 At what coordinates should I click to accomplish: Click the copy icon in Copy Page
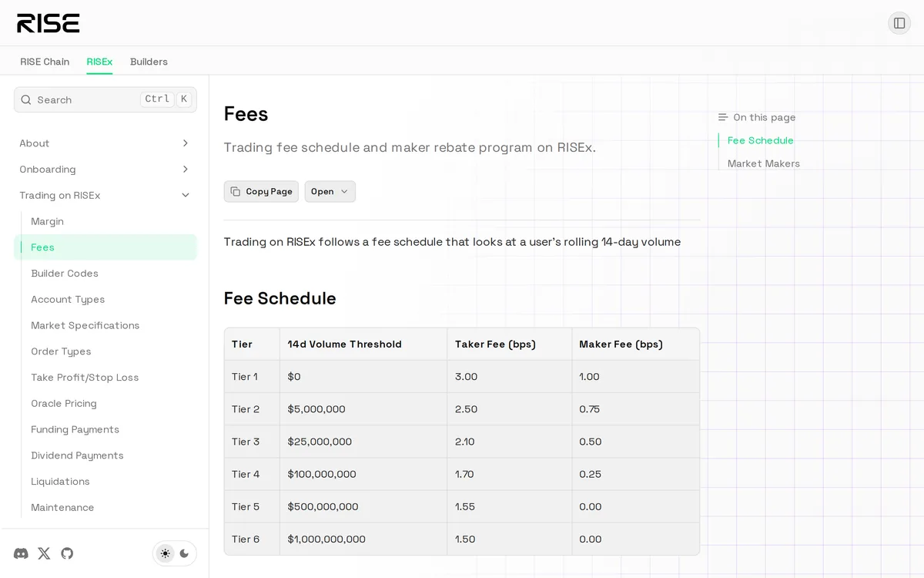point(236,191)
